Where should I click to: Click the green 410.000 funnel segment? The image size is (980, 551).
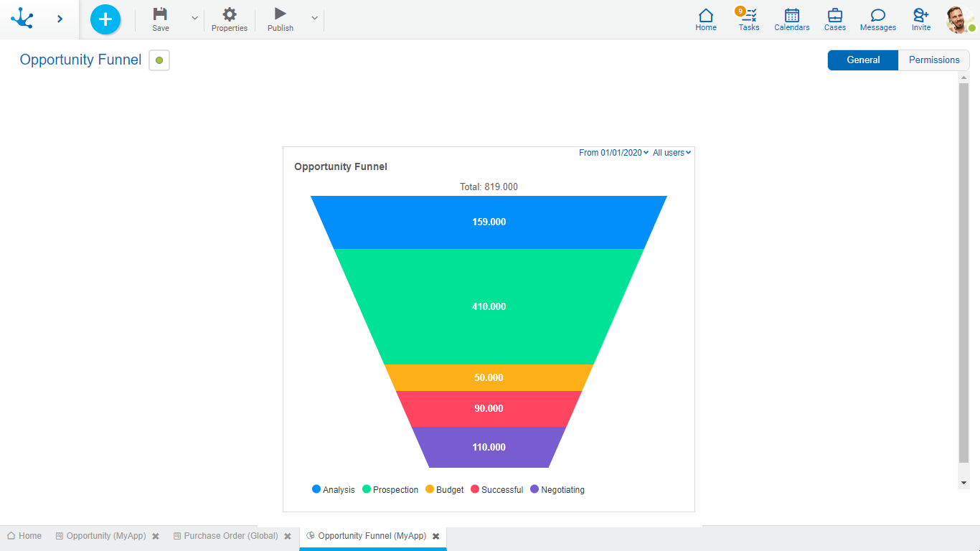point(489,306)
